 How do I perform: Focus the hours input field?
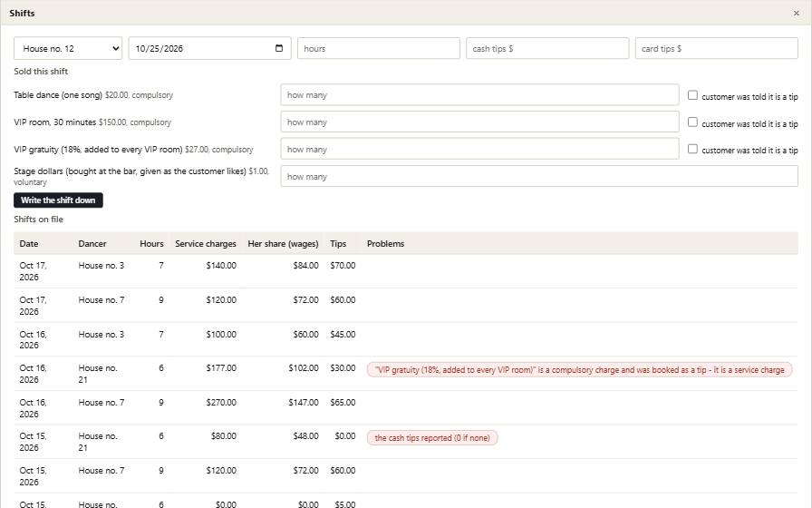(379, 48)
